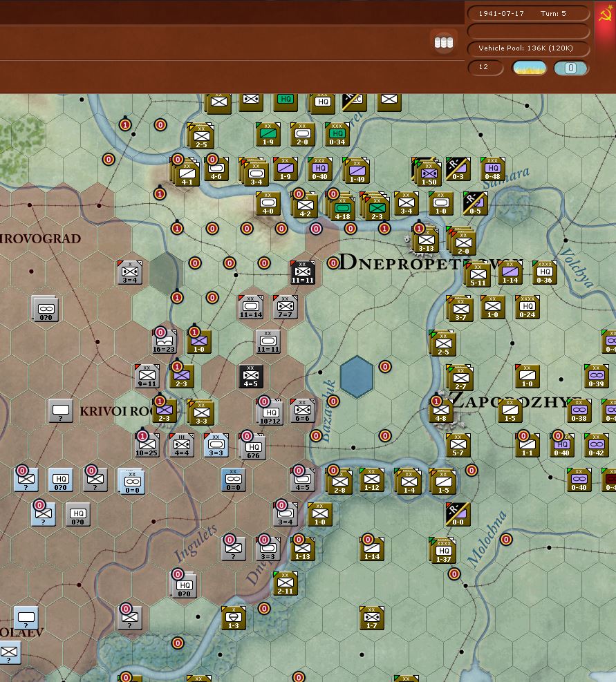
Task: Select the Soviet 4-2 infantry stack
Action: [x=304, y=205]
